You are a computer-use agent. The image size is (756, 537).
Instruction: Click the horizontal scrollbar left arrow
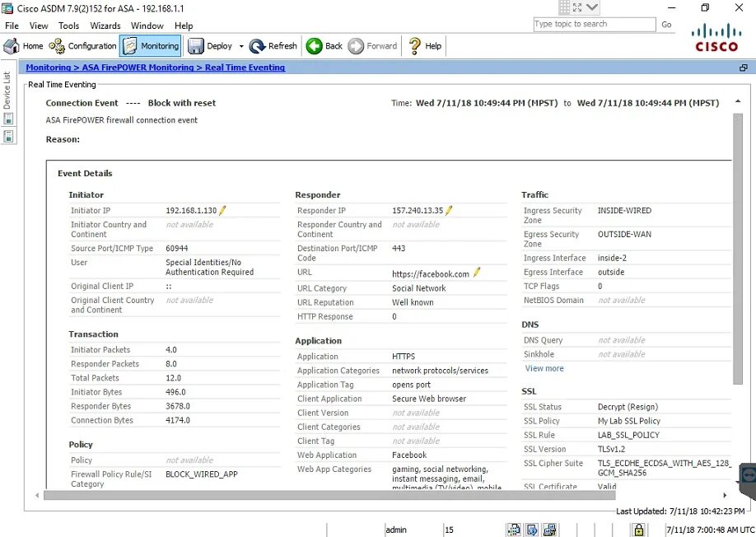click(37, 495)
